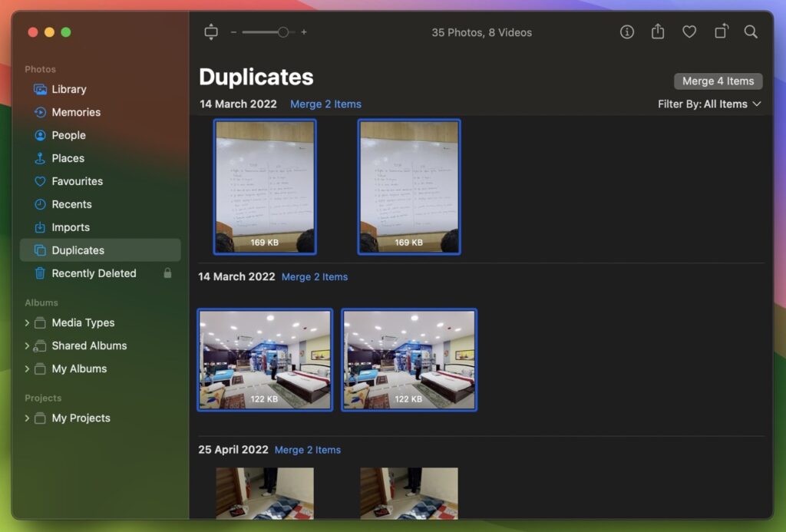Select the right whiteboard photo thumbnail
786x532 pixels.
(409, 187)
